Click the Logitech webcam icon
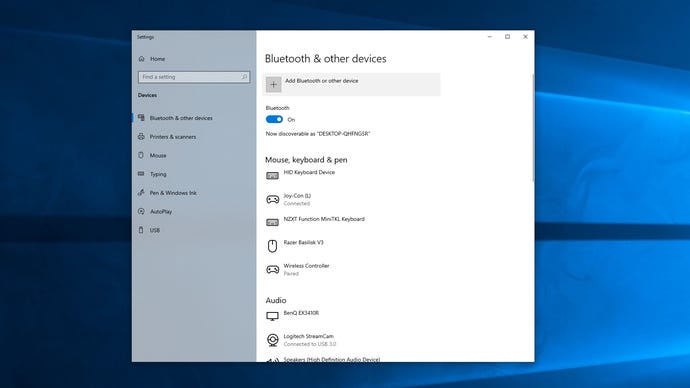 (272, 340)
